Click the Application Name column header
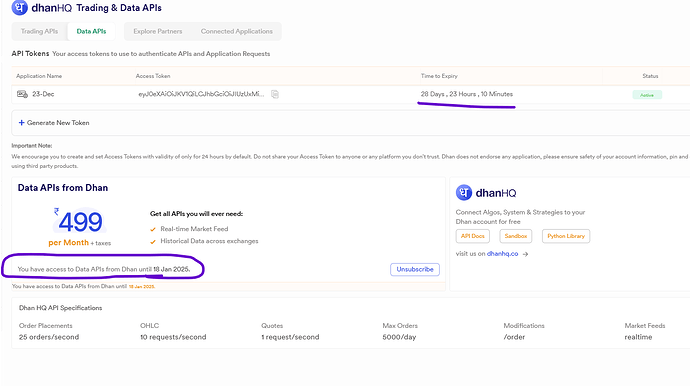The height and width of the screenshot is (386, 690). [39, 76]
